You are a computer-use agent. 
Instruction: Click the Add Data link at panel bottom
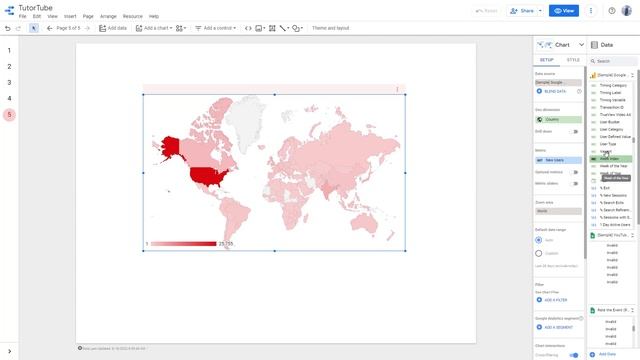click(x=603, y=354)
